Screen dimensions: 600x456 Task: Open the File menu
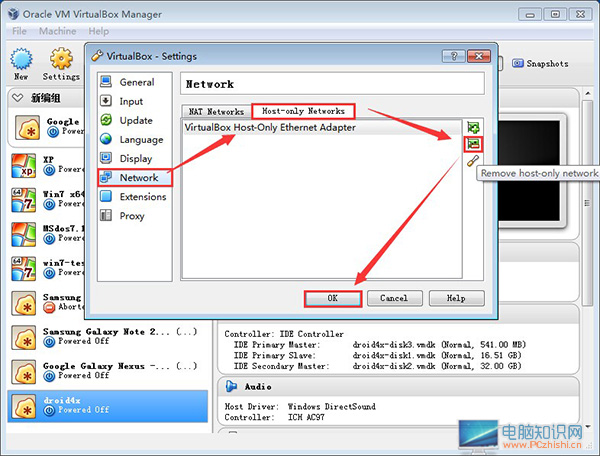click(x=19, y=31)
